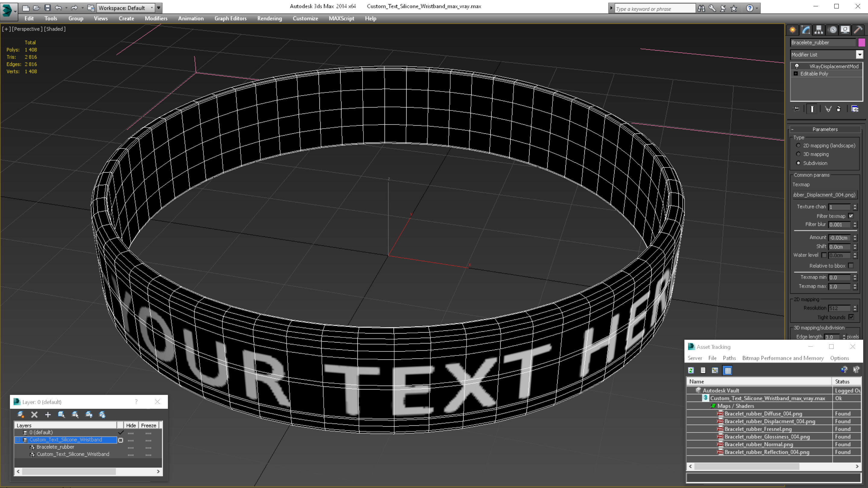Click Configure Modifier Sets icon

pos(855,109)
